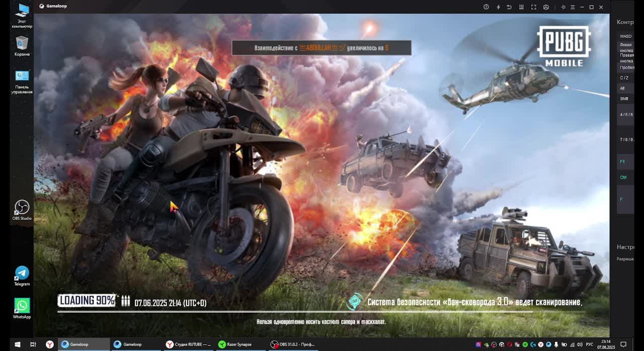Open Корзина recycle bin desktop icon
The width and height of the screenshot is (644, 351).
pyautogui.click(x=22, y=46)
